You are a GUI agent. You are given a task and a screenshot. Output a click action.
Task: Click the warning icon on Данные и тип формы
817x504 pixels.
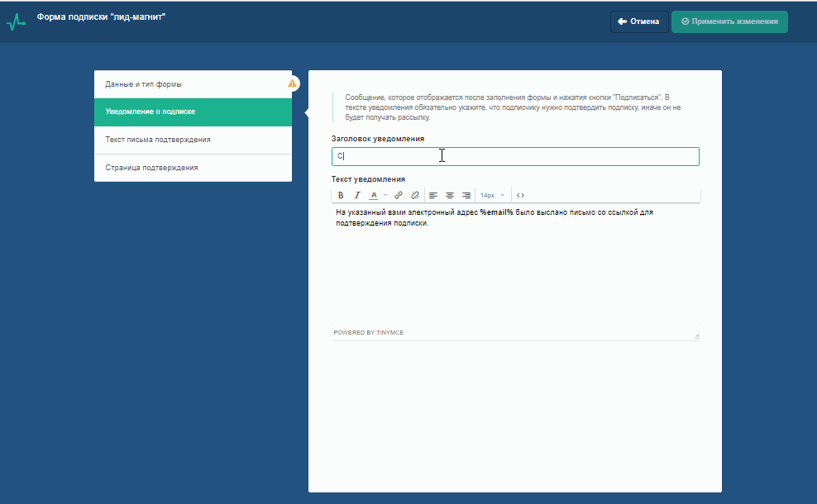coord(292,83)
